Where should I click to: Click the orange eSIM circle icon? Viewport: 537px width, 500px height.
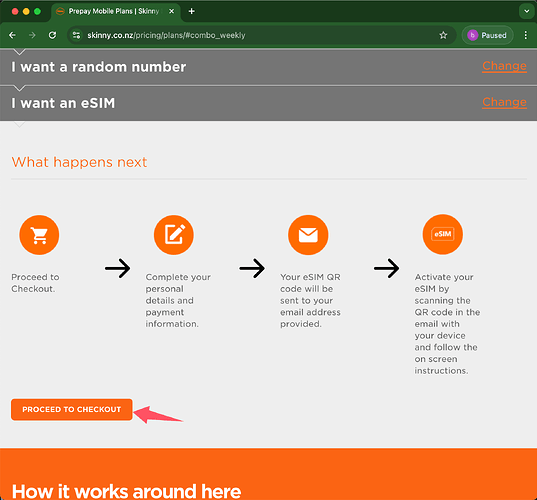[x=443, y=234]
